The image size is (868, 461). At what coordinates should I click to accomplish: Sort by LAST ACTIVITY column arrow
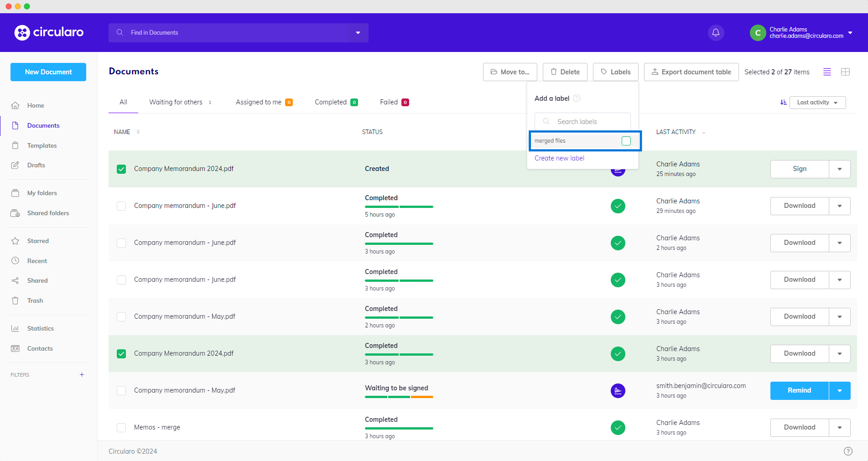tap(704, 133)
